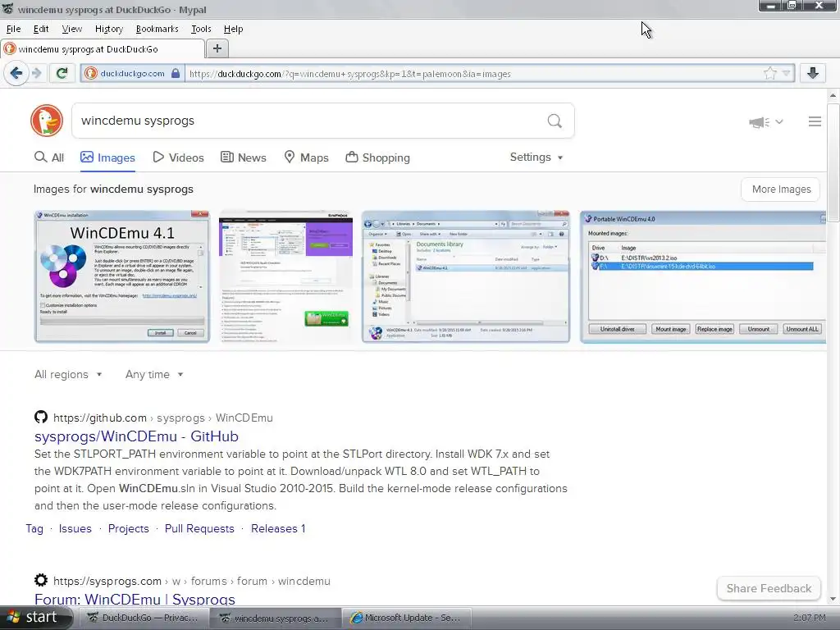This screenshot has height=630, width=840.
Task: Switch to DuckDuckGo — Privac... taskbar window
Action: [x=143, y=618]
